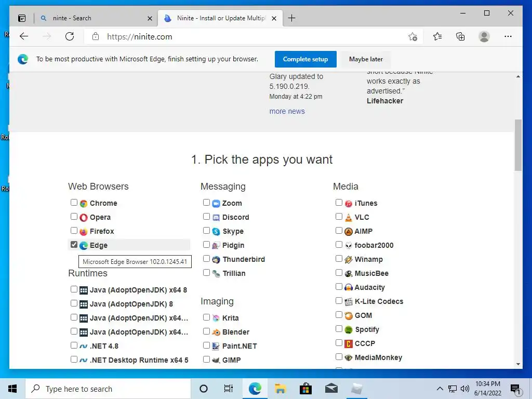Open Edge Settings and more menu
The width and height of the screenshot is (532, 399).
pyautogui.click(x=508, y=36)
